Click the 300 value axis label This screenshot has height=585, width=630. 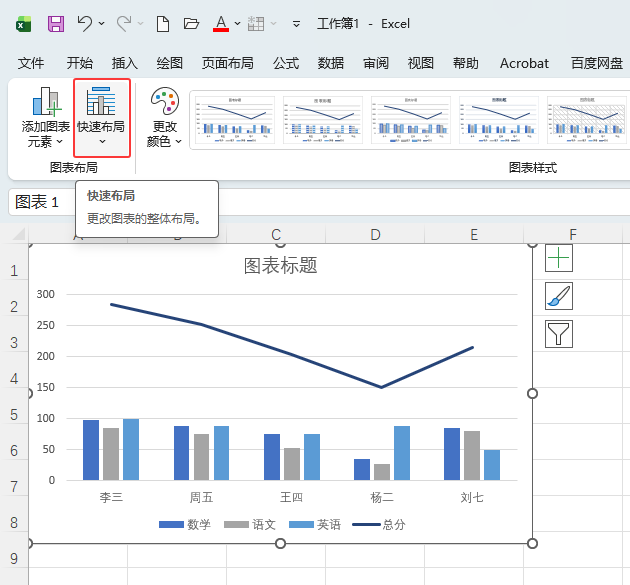coord(45,294)
